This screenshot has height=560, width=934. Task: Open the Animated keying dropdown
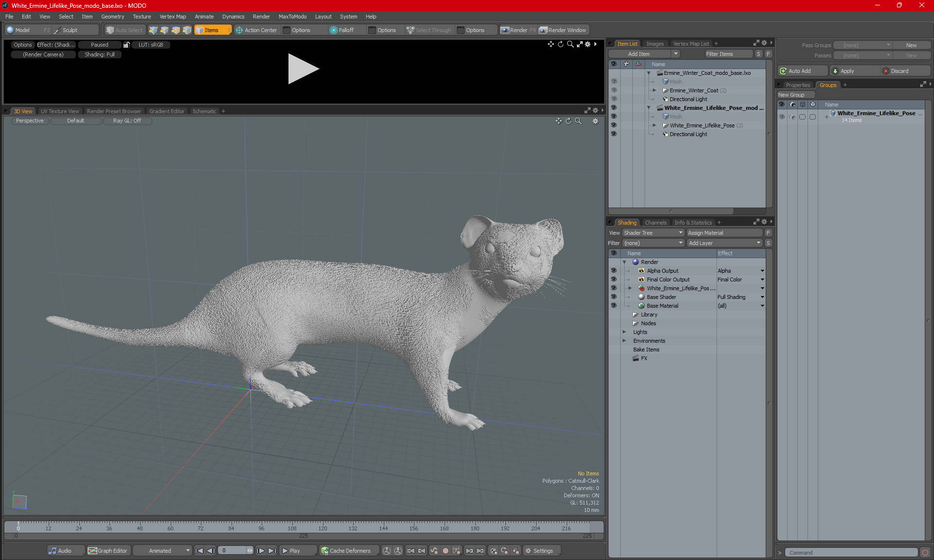point(162,551)
